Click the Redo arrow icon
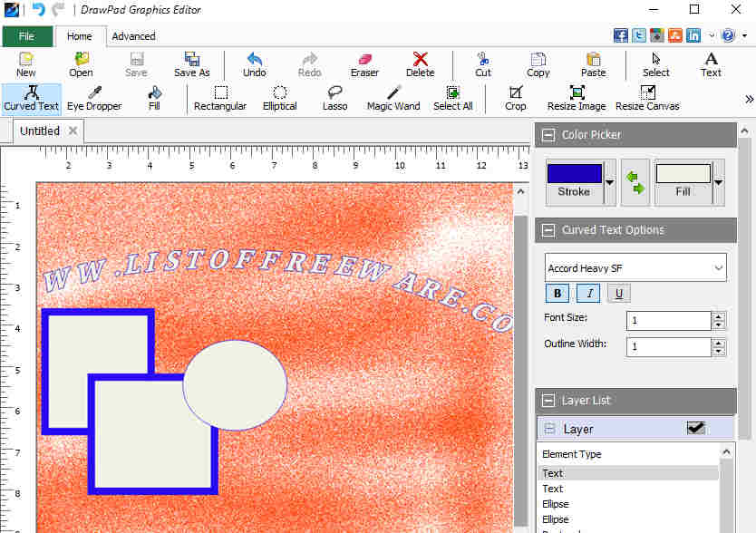The height and width of the screenshot is (533, 756). click(x=309, y=64)
